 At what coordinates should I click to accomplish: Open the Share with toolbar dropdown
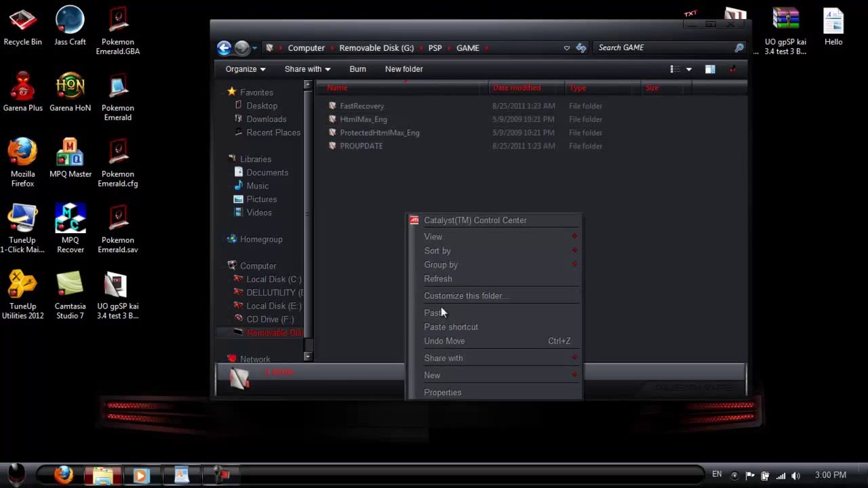pyautogui.click(x=307, y=69)
